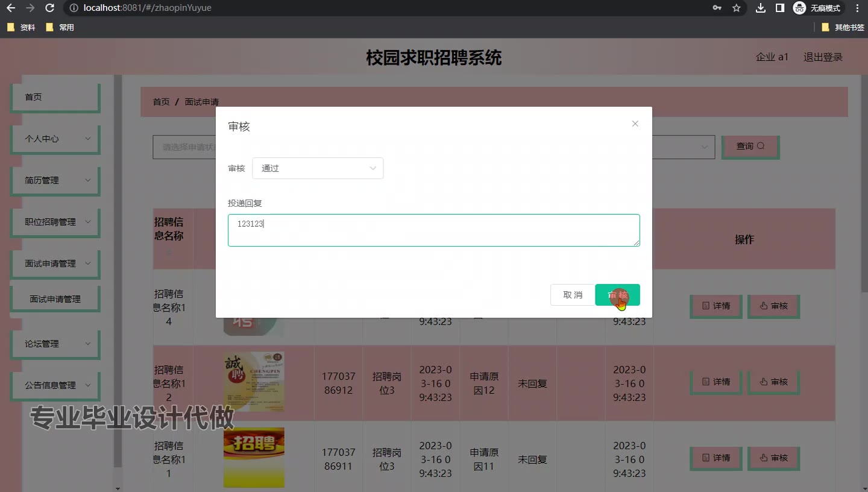View site information icon beside the URL
Image resolution: width=868 pixels, height=492 pixels.
(74, 8)
